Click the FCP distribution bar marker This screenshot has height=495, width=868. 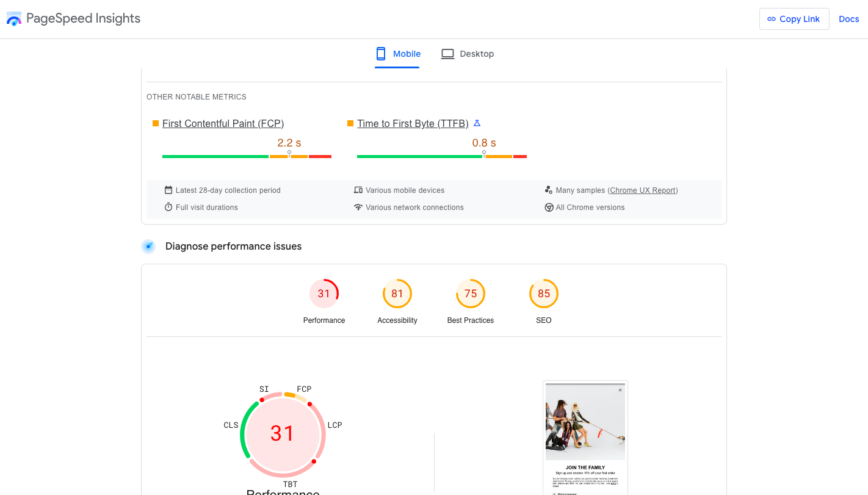tap(289, 154)
